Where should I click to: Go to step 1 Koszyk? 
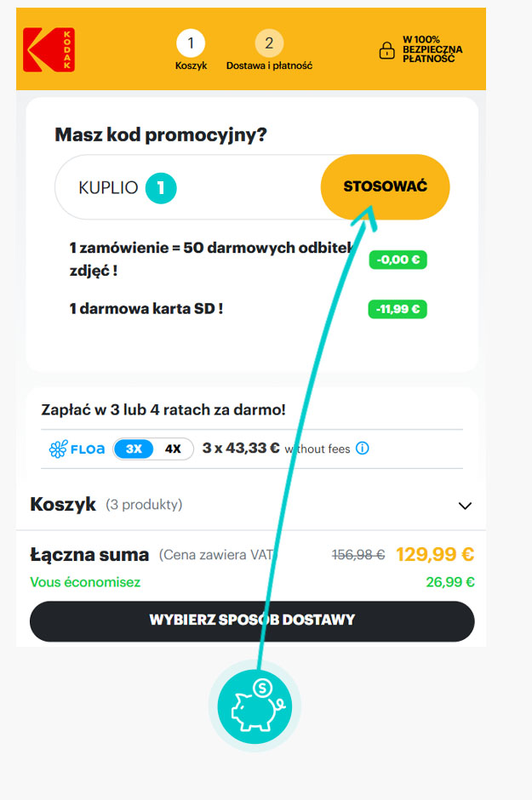[191, 50]
